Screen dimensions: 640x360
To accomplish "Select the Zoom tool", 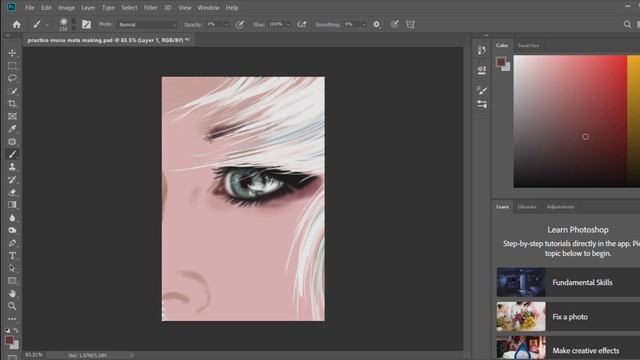I will point(12,306).
